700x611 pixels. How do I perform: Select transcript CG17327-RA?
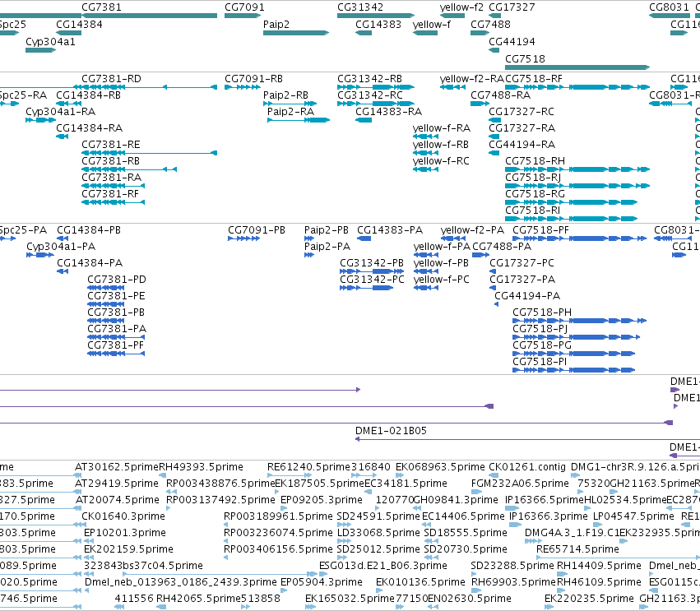point(522,128)
